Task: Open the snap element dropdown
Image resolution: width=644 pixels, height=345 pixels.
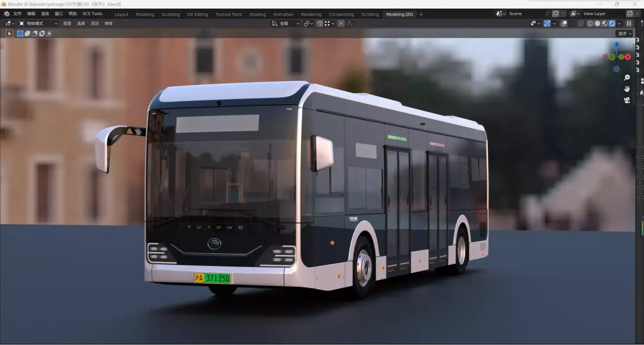Action: coord(330,24)
